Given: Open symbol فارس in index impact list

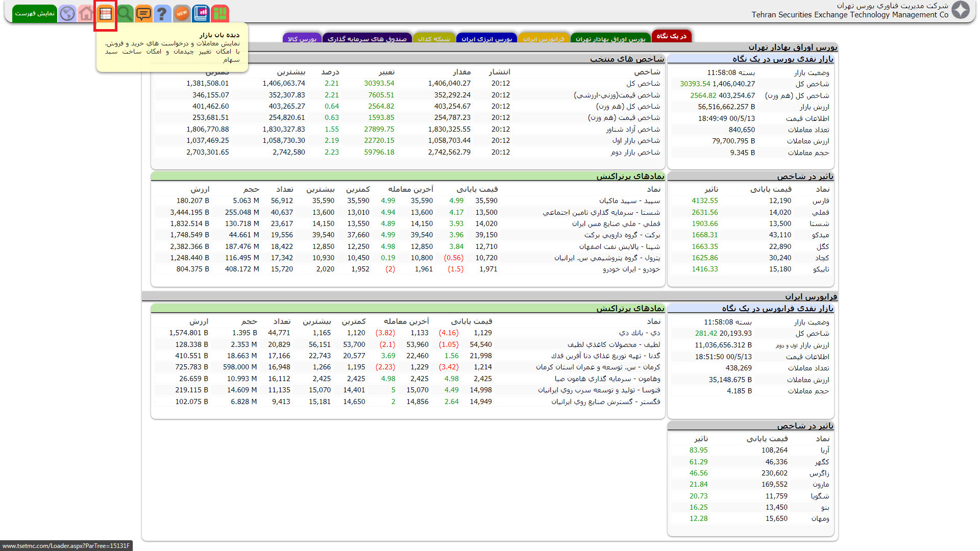Looking at the screenshot, I should click(x=821, y=201).
